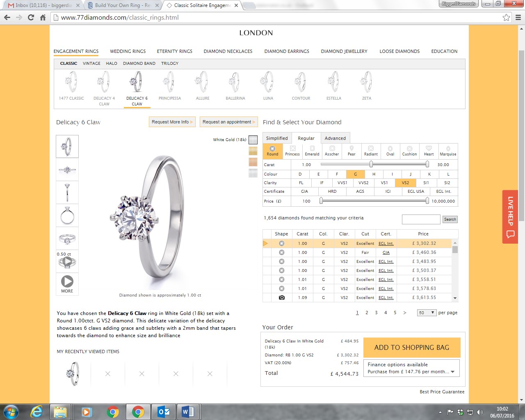Open the Luna ring style
525x420 pixels.
tap(268, 86)
